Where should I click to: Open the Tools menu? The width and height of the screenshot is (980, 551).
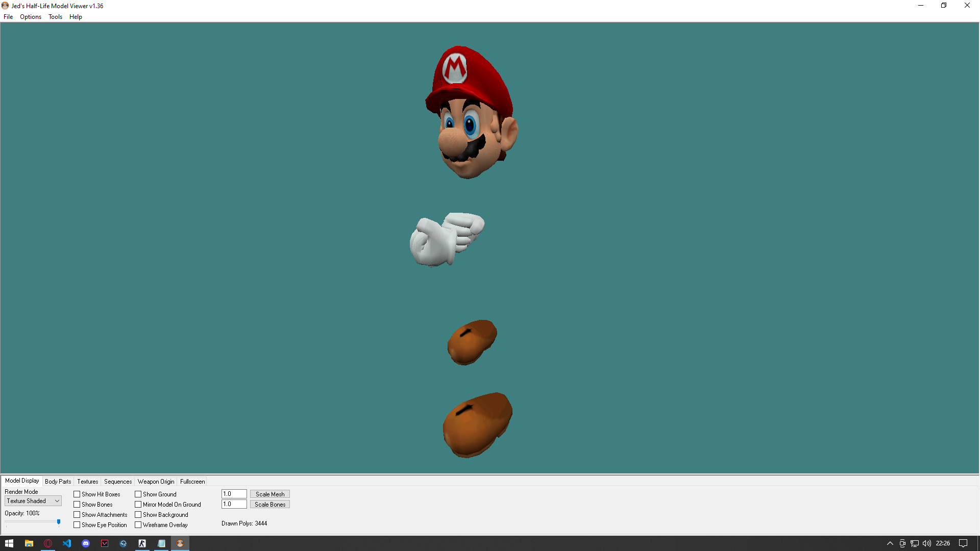tap(55, 17)
